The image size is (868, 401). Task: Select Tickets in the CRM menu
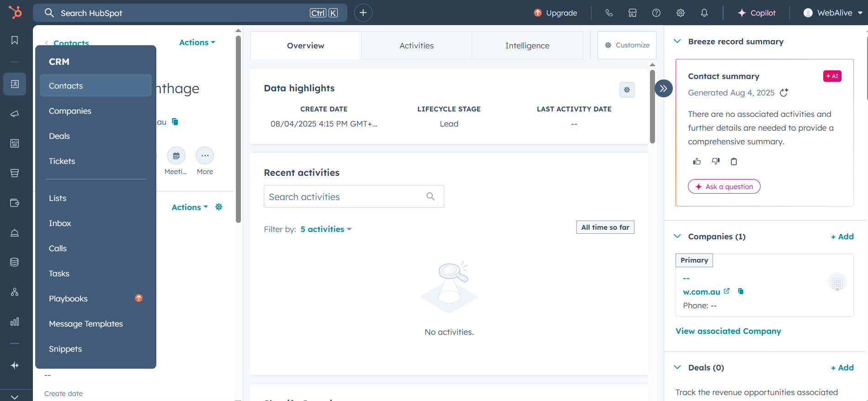click(x=96, y=161)
